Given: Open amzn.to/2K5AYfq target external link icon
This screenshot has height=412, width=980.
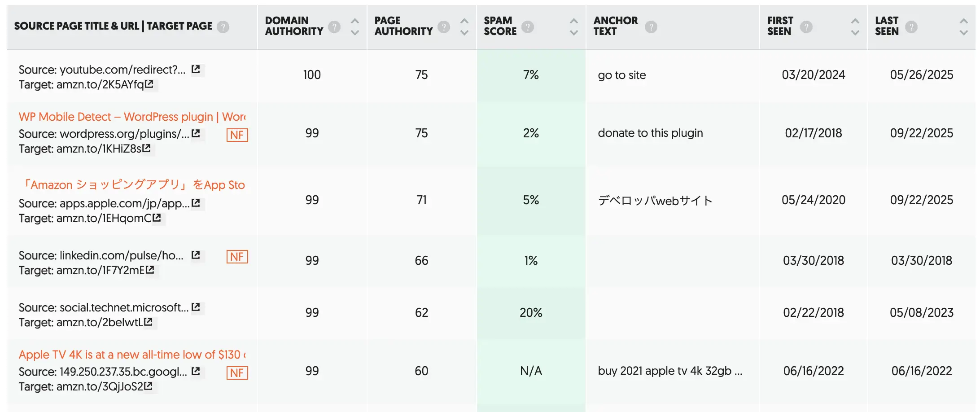Looking at the screenshot, I should (x=149, y=84).
